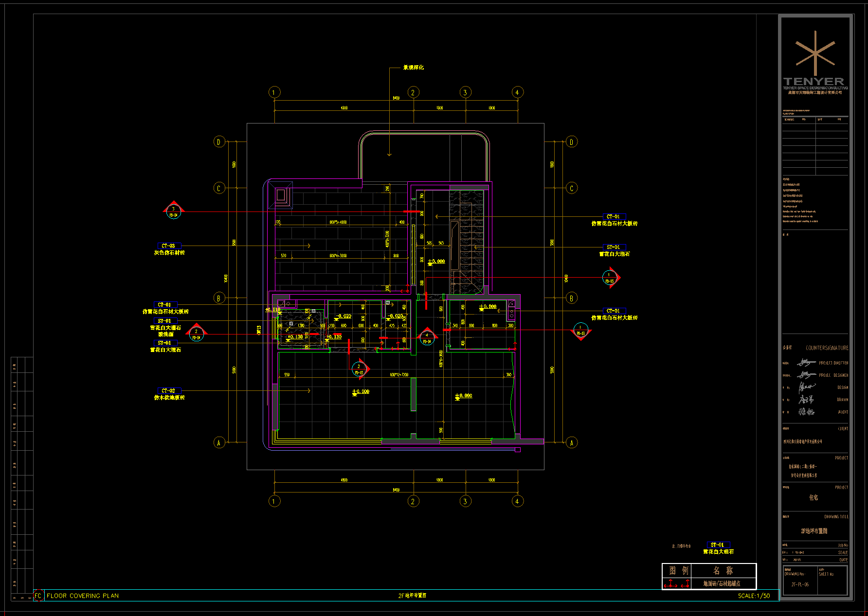Select the FLOOR COVERING PLAN title text
This screenshot has width=868, height=616.
click(83, 596)
